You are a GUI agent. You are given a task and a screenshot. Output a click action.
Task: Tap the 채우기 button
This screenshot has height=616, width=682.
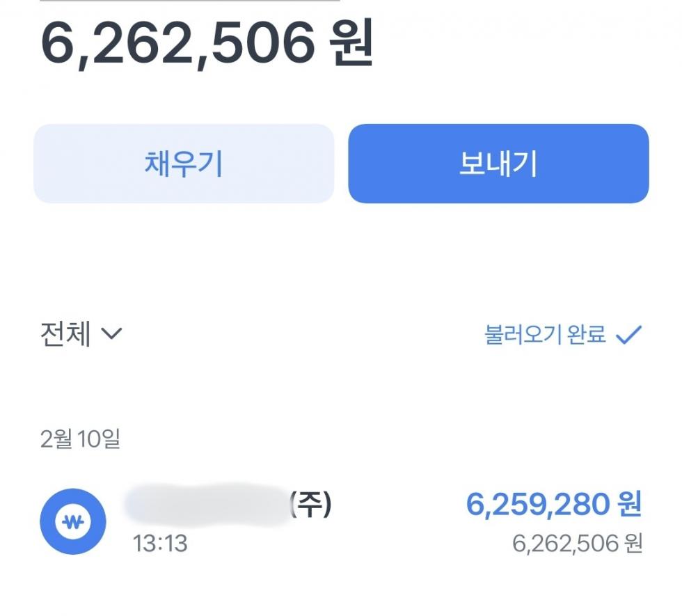pos(184,164)
